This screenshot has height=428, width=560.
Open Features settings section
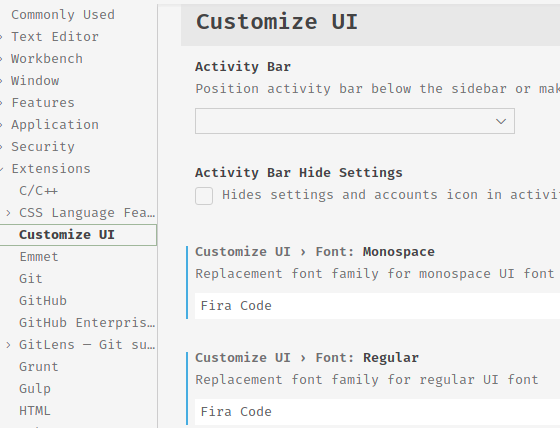pyautogui.click(x=43, y=103)
